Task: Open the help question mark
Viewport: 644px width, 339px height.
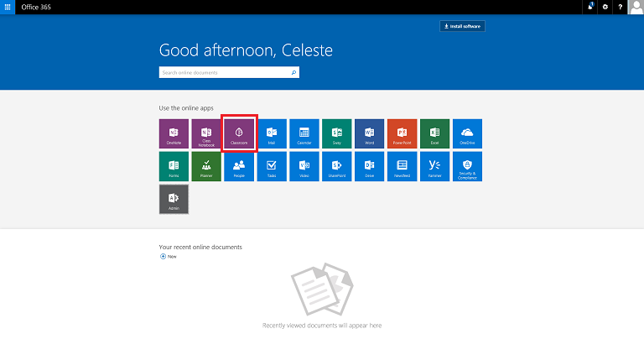Action: pyautogui.click(x=621, y=7)
